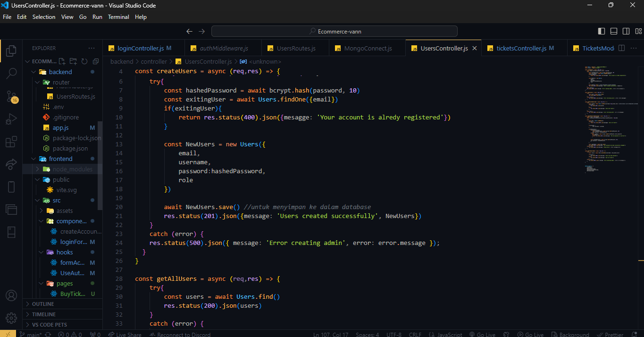Expand the node_modules folder
644x337 pixels.
tap(72, 169)
